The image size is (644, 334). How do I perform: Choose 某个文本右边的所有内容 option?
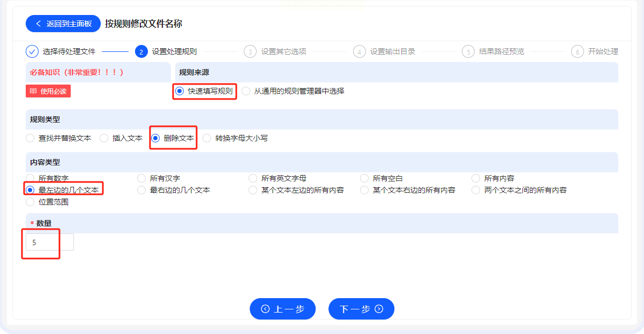(408, 190)
